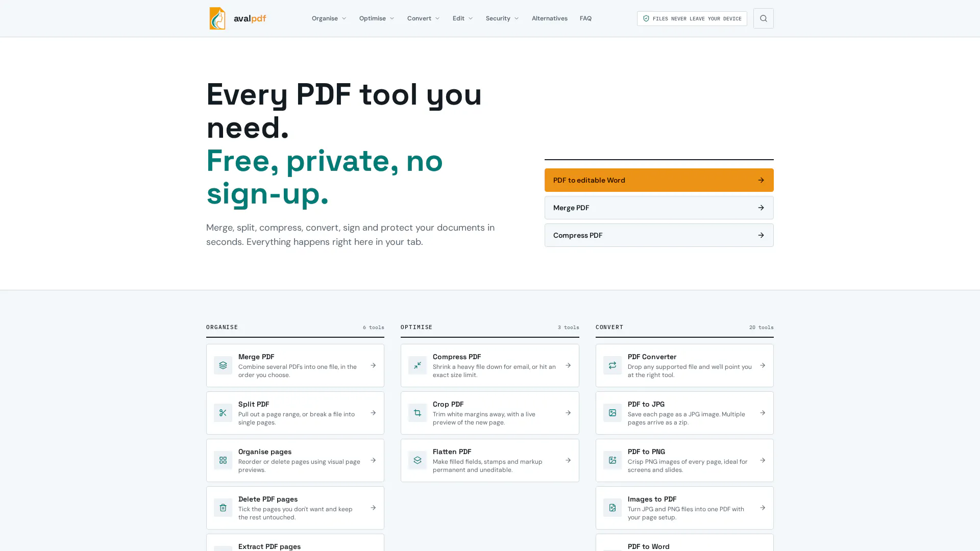Click the Compress PDF shrink icon
Screen dimensions: 980x551
coord(418,365)
